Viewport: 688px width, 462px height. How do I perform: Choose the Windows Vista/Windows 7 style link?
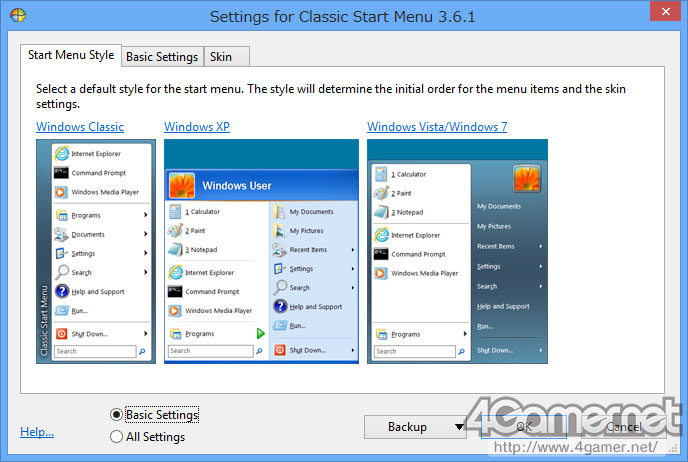(x=437, y=127)
